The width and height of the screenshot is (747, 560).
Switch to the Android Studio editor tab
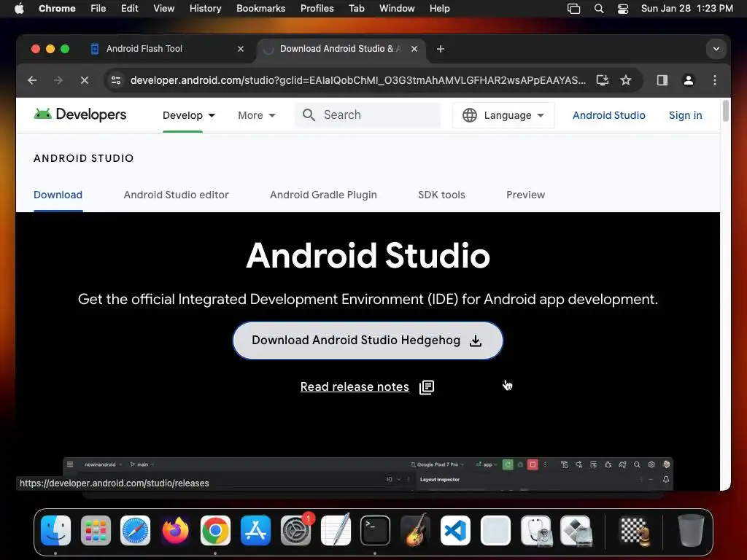coord(177,195)
